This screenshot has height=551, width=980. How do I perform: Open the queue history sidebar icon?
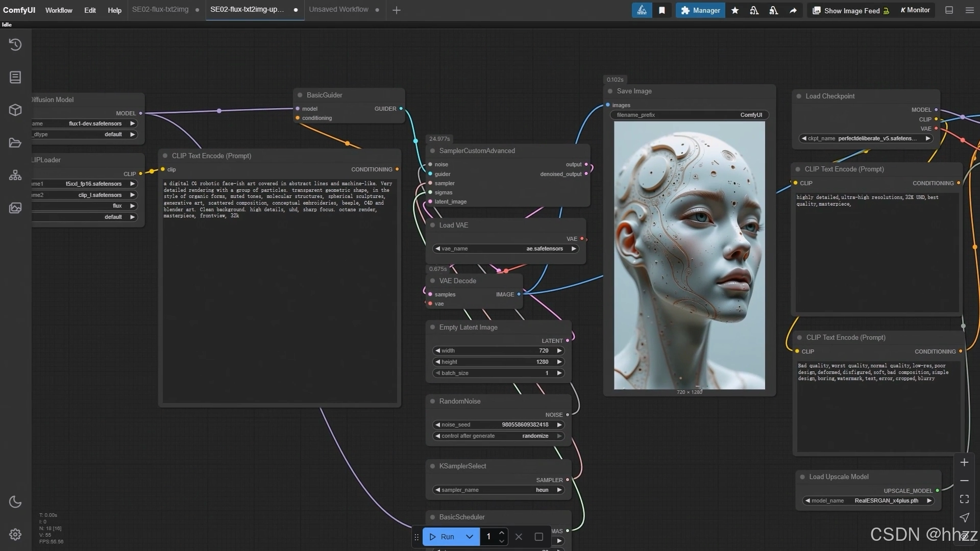[x=15, y=45]
